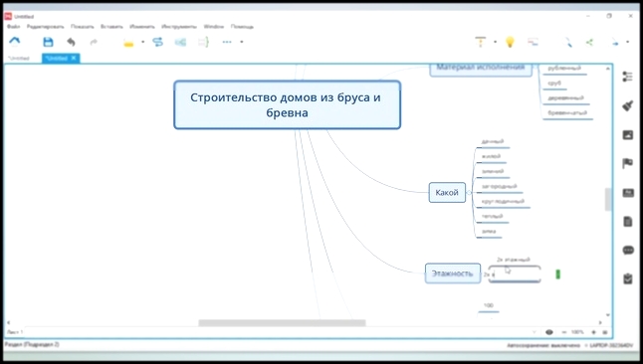Open the Помощь menu
This screenshot has height=364, width=643.
[242, 27]
